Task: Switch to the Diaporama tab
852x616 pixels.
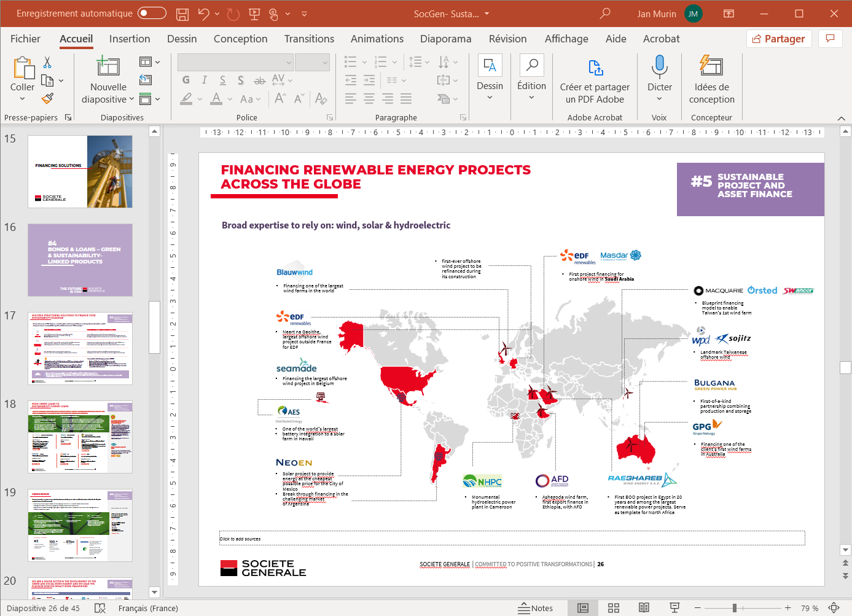Action: tap(446, 39)
